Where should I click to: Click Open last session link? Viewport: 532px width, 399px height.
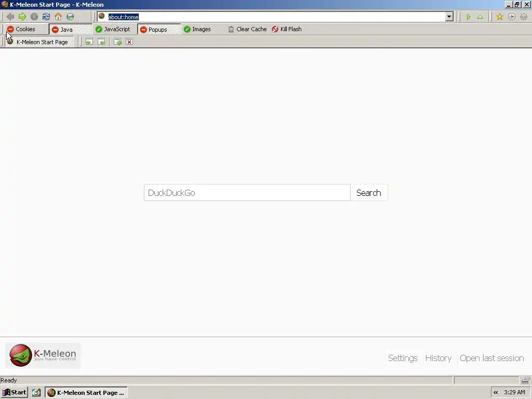(x=491, y=358)
